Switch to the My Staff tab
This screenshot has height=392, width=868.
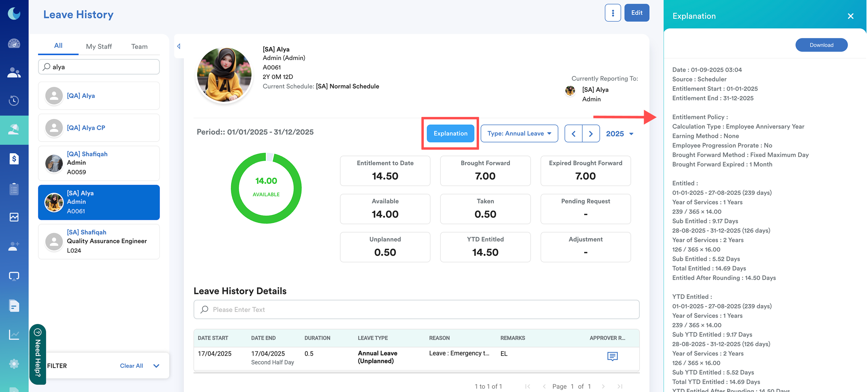tap(99, 47)
